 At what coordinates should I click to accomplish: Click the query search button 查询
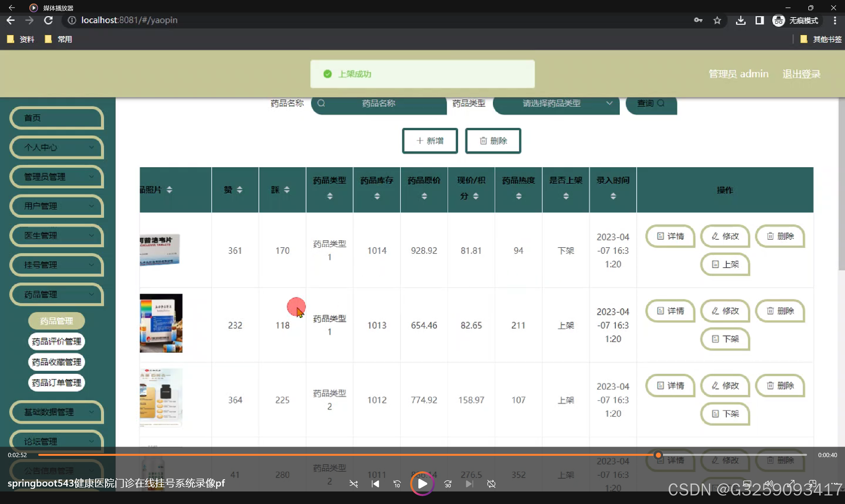(651, 104)
